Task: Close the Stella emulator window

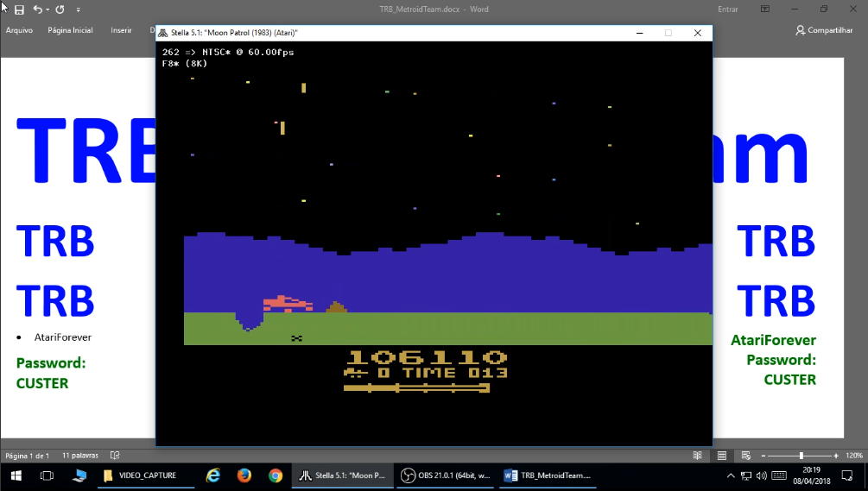Action: (698, 33)
